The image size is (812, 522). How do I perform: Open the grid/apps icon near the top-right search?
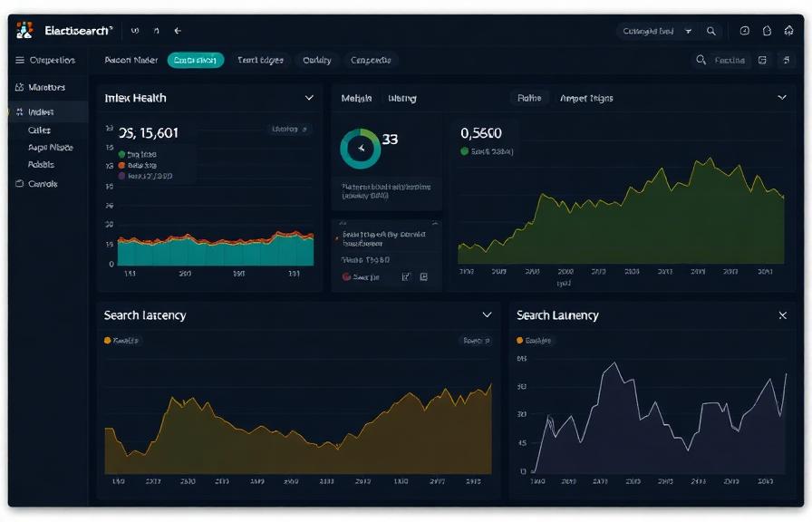[764, 58]
